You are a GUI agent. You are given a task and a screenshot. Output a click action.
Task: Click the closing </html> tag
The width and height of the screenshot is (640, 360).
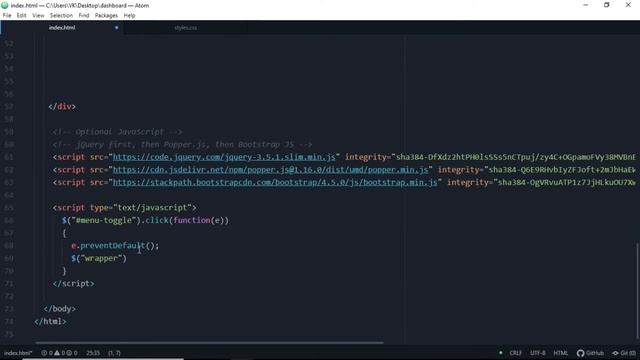point(50,322)
